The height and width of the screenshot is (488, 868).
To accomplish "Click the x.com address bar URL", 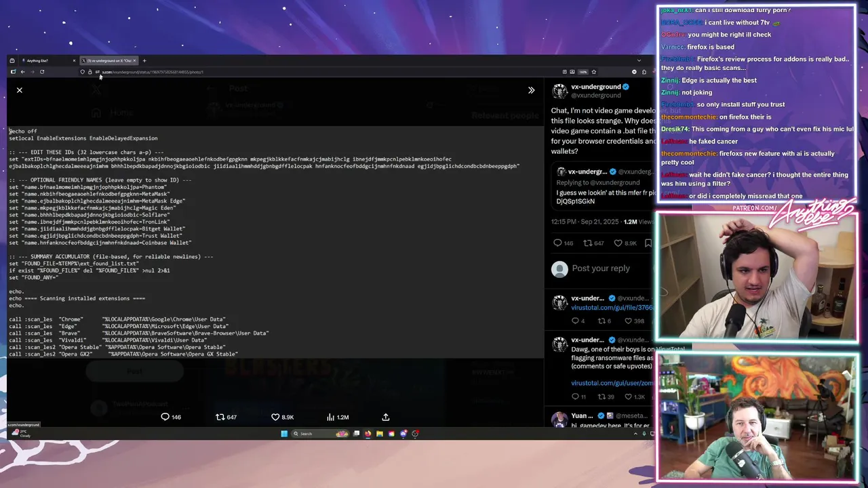I will 153,72.
